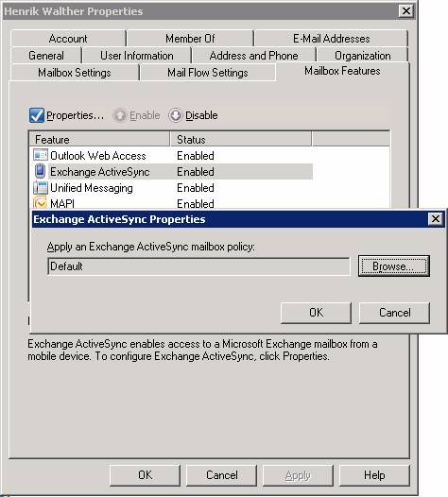Viewport: 448px width, 497px height.
Task: Confirm with OK in ActiveSync Properties dialog
Action: pos(316,313)
